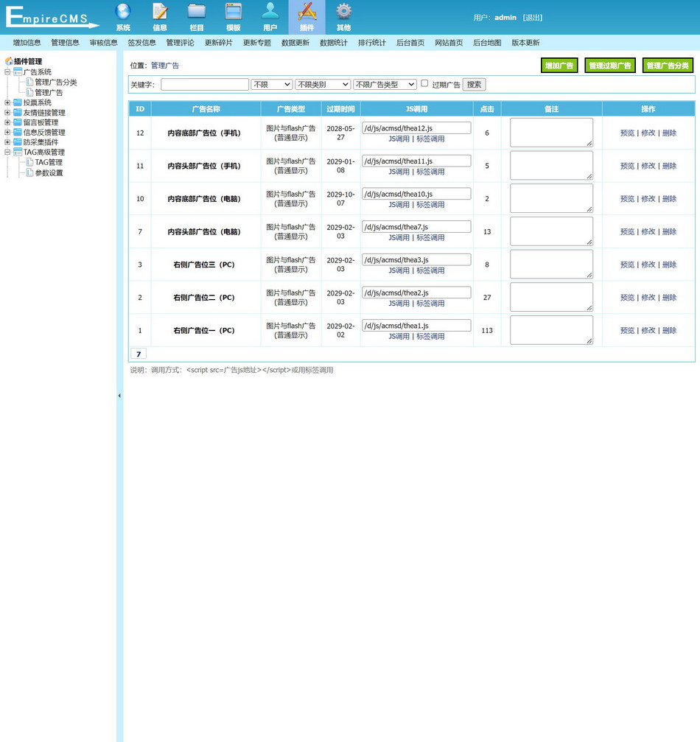Go to 后台地图 menu item

point(487,43)
